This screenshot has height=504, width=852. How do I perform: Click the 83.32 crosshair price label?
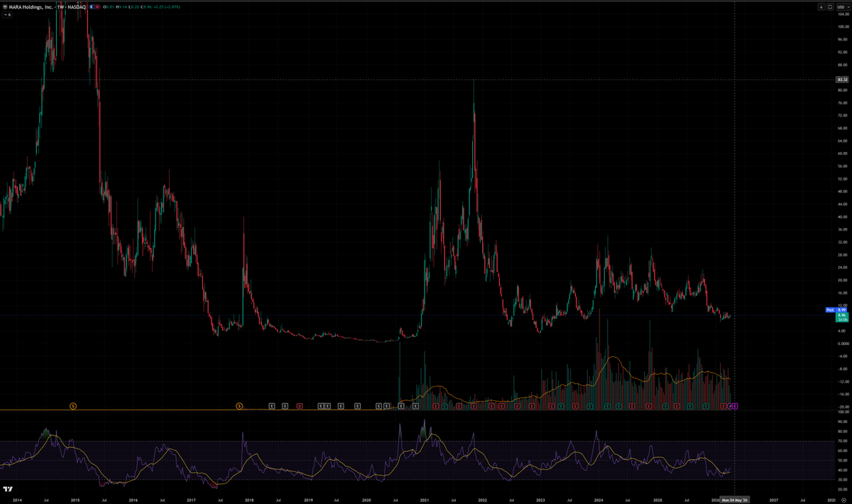click(x=843, y=80)
